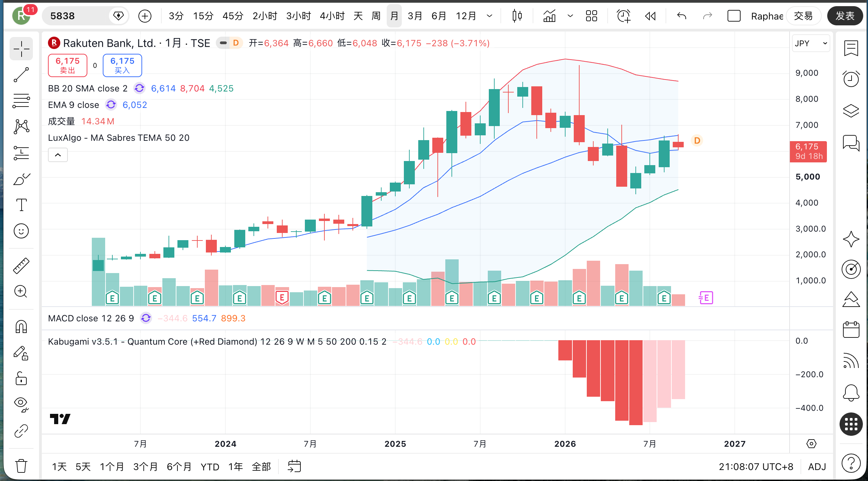Select the 周 weekly interval
This screenshot has width=868, height=481.
tap(376, 16)
